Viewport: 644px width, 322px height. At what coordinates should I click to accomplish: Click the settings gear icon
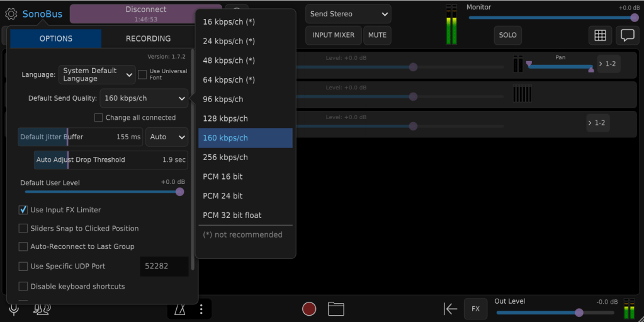11,14
